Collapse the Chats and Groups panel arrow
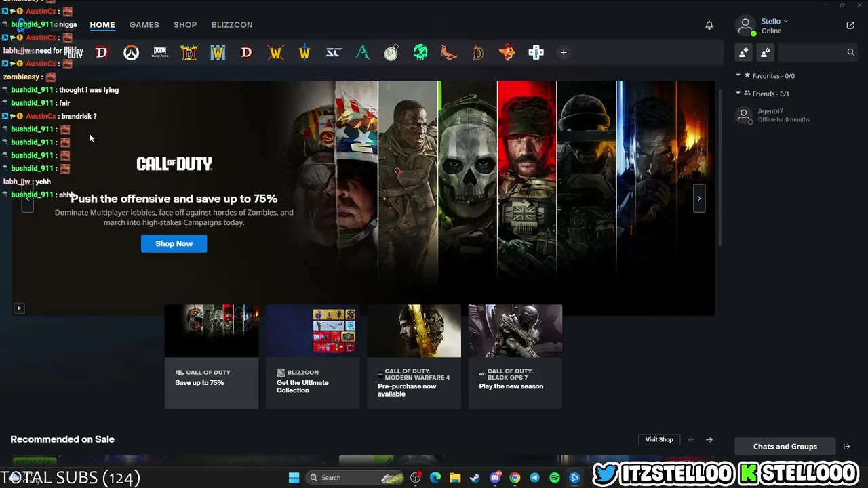The image size is (868, 488). tap(846, 447)
